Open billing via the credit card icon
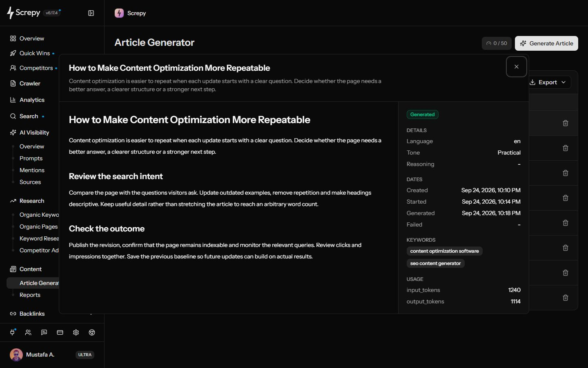Screen dimensions: 588x368 pyautogui.click(x=60, y=332)
